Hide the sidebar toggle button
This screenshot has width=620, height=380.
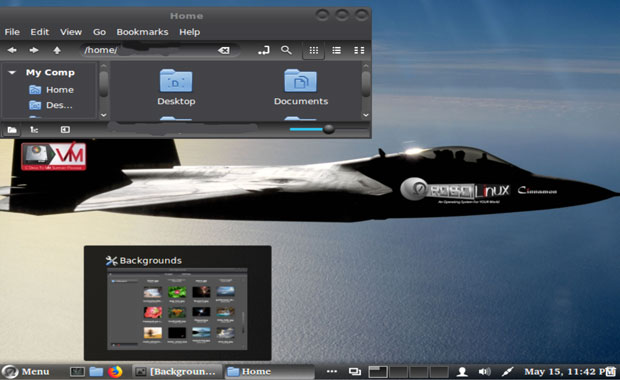click(65, 130)
